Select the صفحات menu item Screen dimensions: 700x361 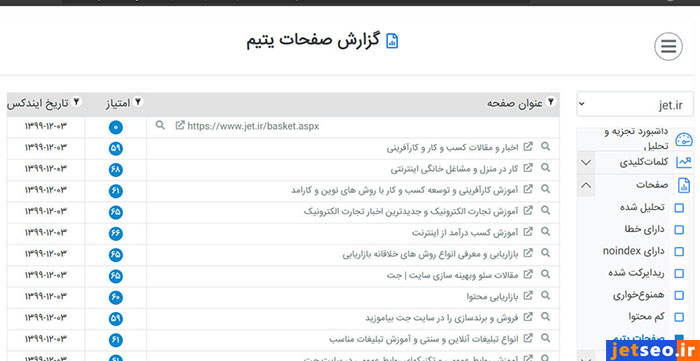[x=652, y=185]
